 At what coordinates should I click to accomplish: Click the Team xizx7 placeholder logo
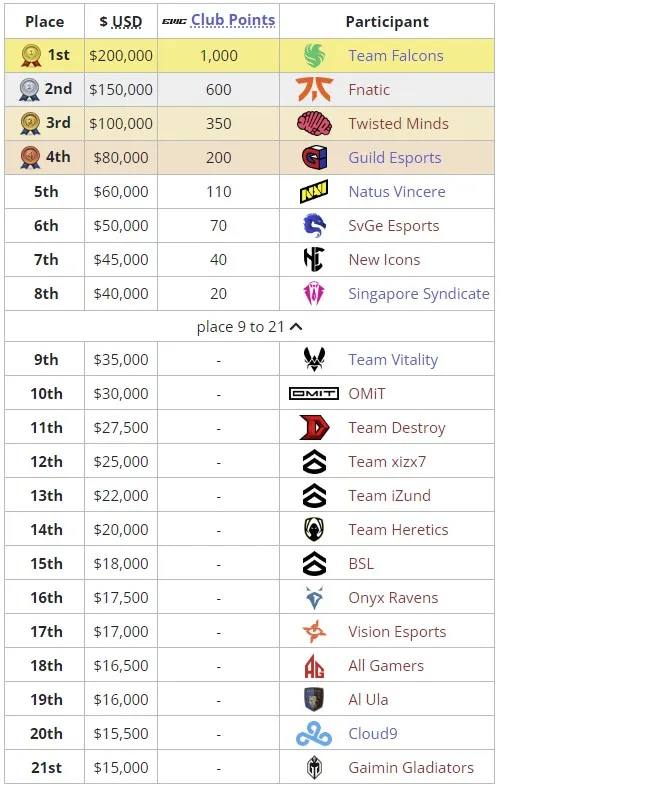click(314, 462)
